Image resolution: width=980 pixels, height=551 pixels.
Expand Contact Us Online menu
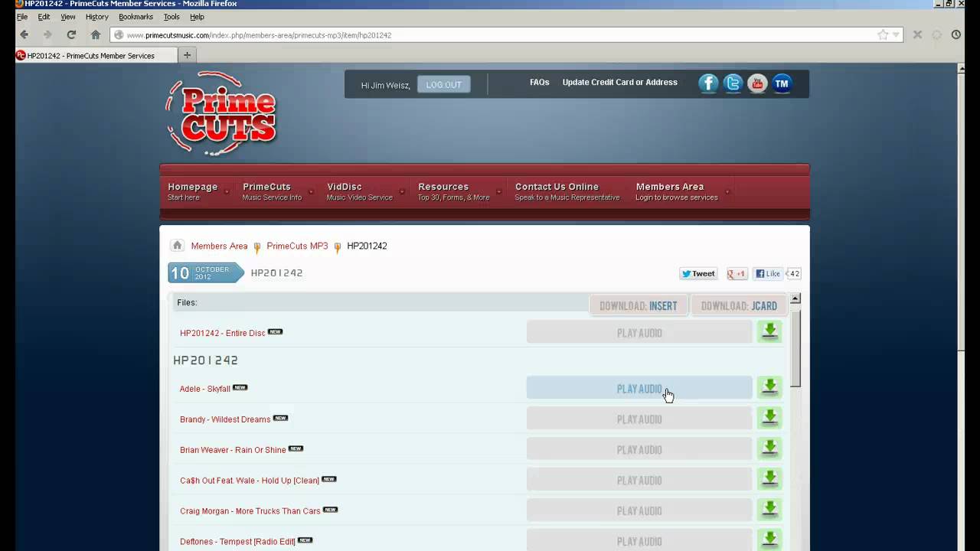pos(567,191)
